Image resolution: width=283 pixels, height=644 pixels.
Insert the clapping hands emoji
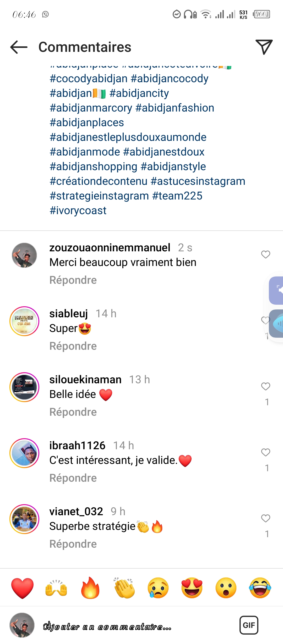click(x=124, y=588)
